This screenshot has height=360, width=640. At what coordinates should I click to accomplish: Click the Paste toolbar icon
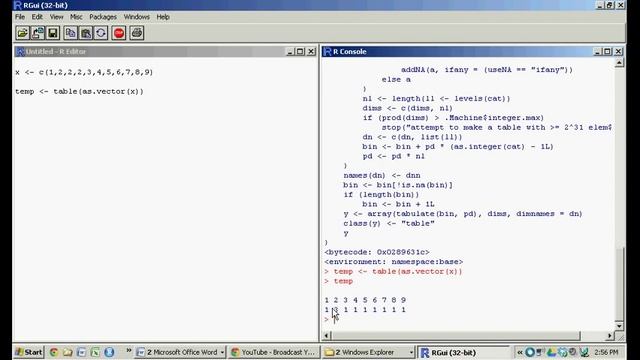pos(86,33)
